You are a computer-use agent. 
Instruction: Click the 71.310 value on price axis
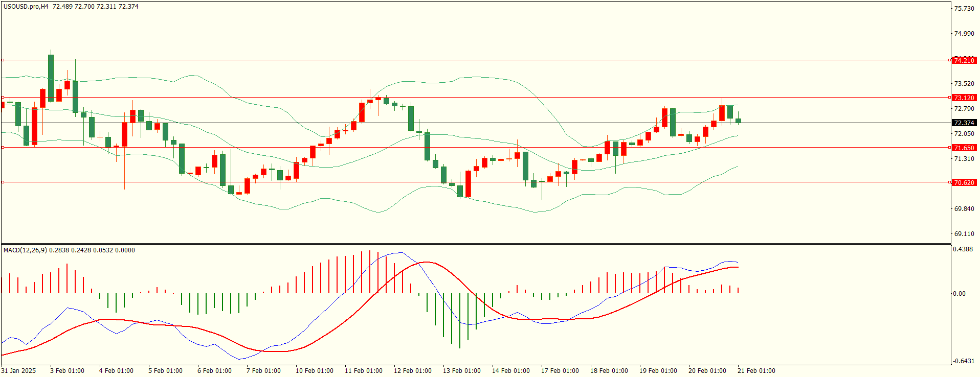coord(964,159)
